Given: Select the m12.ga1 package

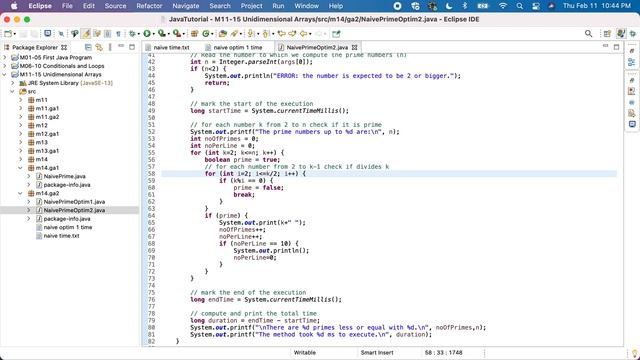Looking at the screenshot, I should tap(47, 133).
